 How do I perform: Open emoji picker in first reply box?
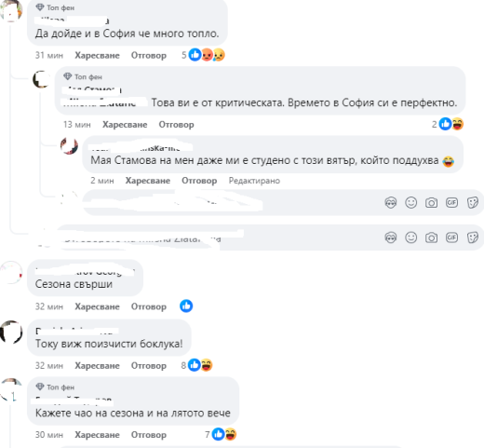pos(410,203)
